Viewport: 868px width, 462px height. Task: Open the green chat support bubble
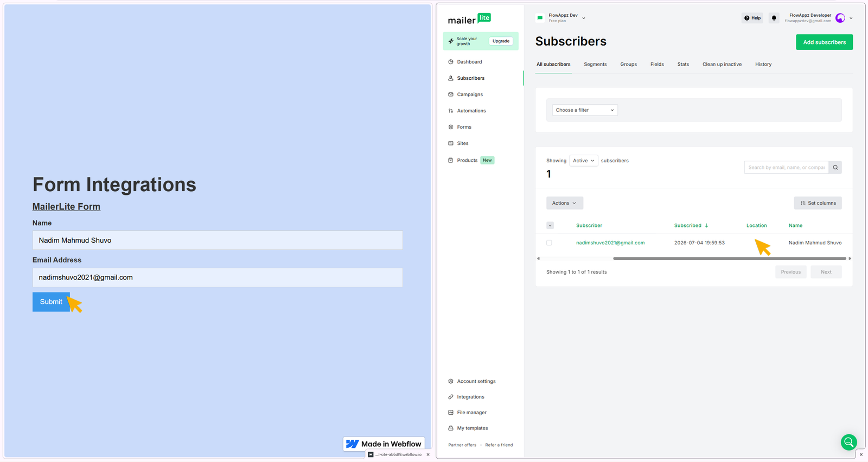point(849,442)
